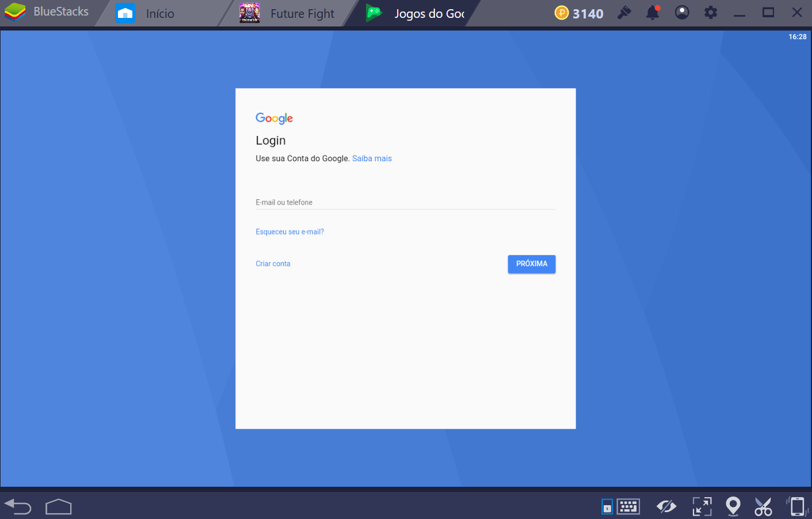Click the Google Play Games tab icon
This screenshot has height=519, width=812.
click(375, 13)
